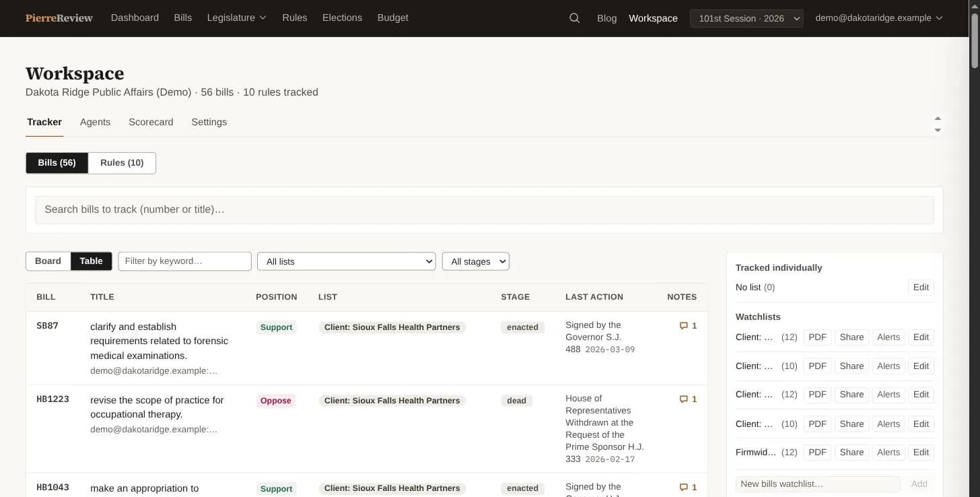Image resolution: width=980 pixels, height=497 pixels.
Task: Open the All stages dropdown
Action: pyautogui.click(x=475, y=261)
